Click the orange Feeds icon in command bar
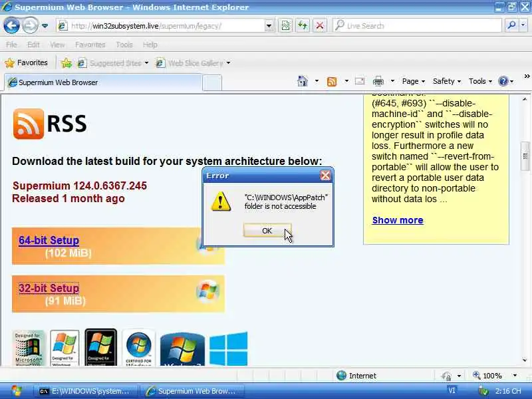Screen dimensions: 532x399 pyautogui.click(x=332, y=81)
